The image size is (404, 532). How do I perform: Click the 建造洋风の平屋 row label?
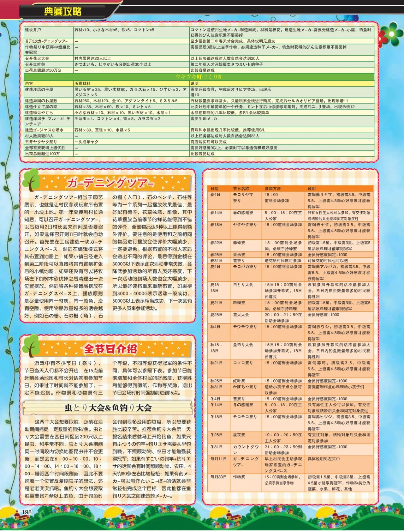(39, 89)
